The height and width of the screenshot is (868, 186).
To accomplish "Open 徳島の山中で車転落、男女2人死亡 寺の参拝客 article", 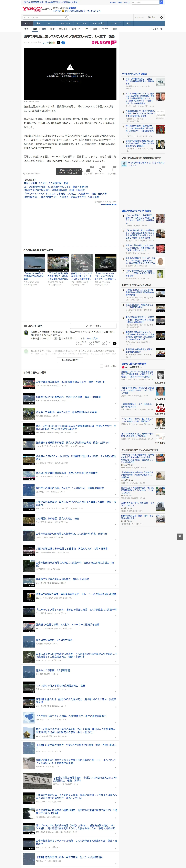I will pyautogui.click(x=66, y=412).
